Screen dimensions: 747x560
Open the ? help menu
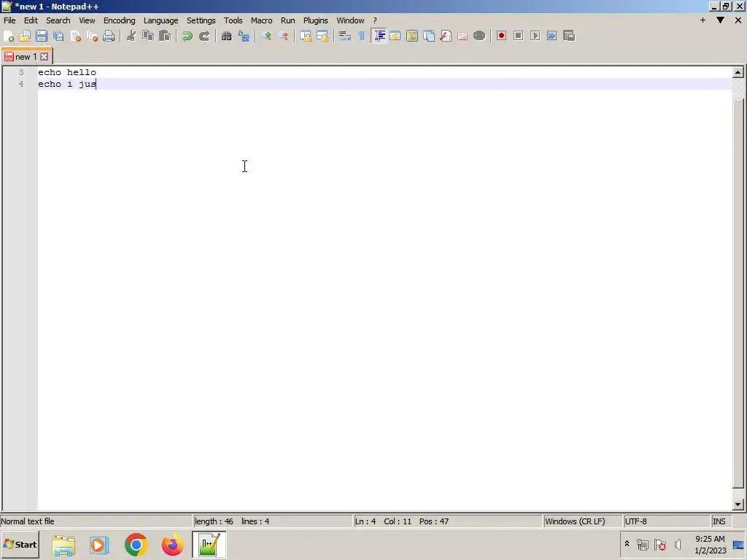375,20
